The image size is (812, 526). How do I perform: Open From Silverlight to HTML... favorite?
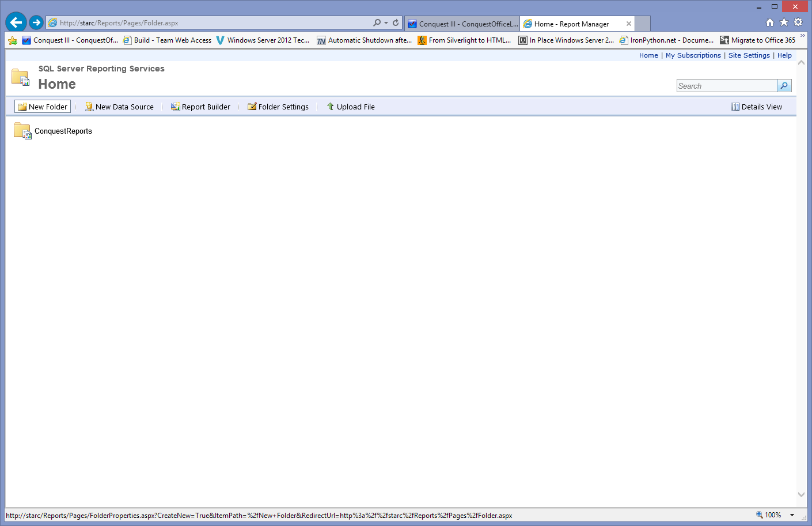click(x=464, y=40)
